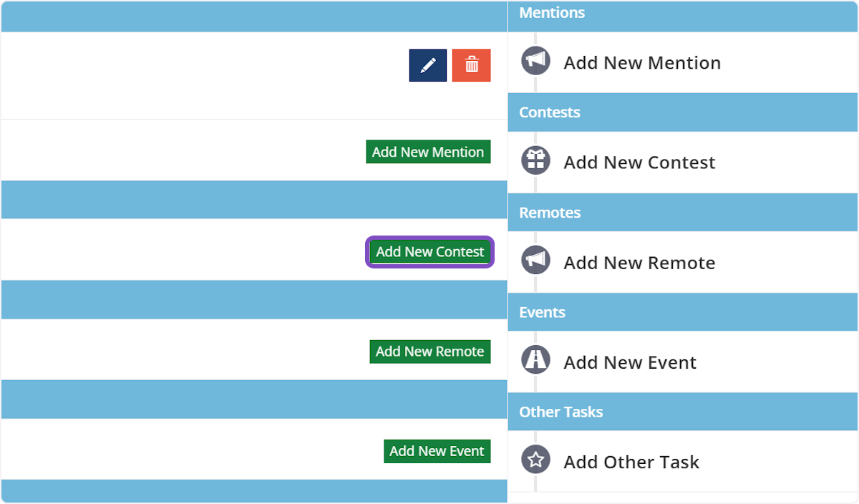
Task: Select the Contests section header
Action: [x=550, y=112]
